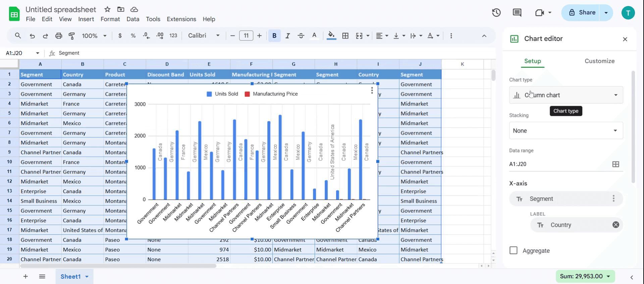Viewport: 644px width, 284px height.
Task: Toggle italic formatting
Action: pos(287,36)
